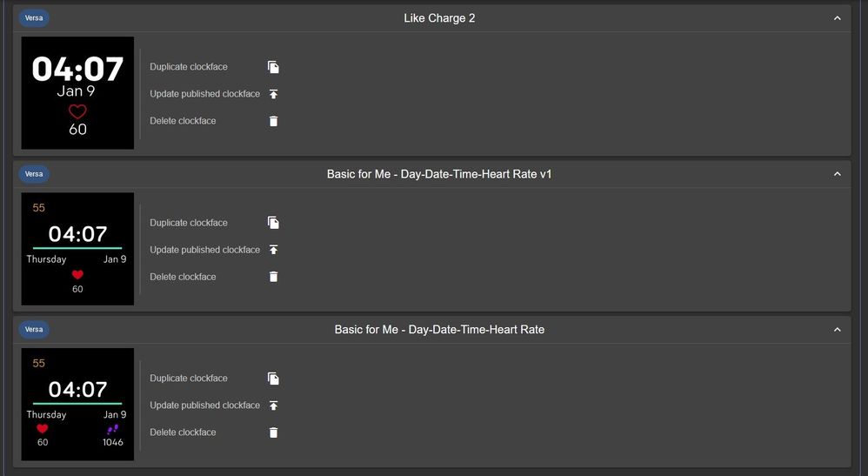Open preview thumbnail showing 1046 steps

[x=77, y=405]
